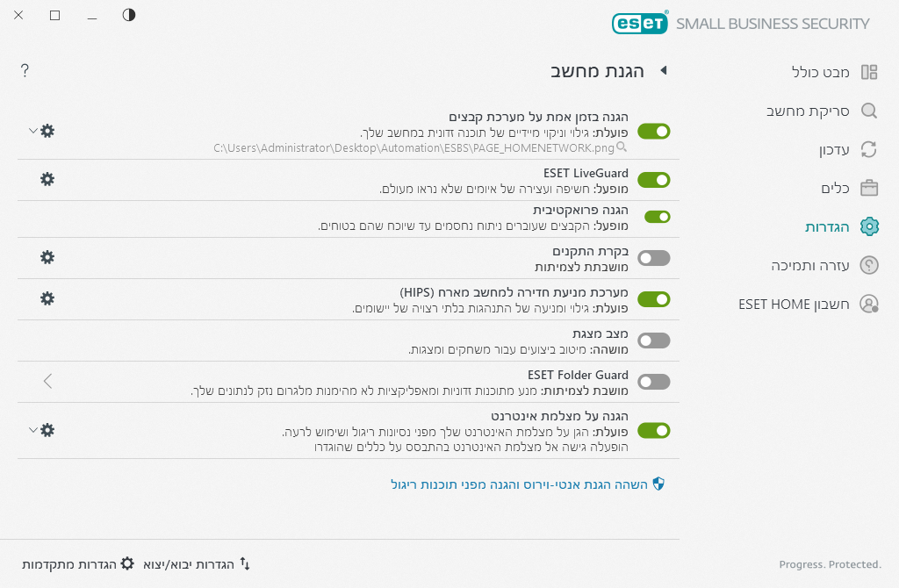Open gear settings for HIPS protection
This screenshot has height=588, width=899.
[x=47, y=298]
